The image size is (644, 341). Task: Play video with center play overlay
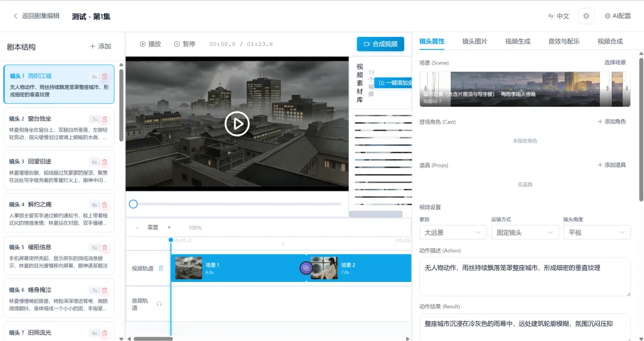point(237,123)
